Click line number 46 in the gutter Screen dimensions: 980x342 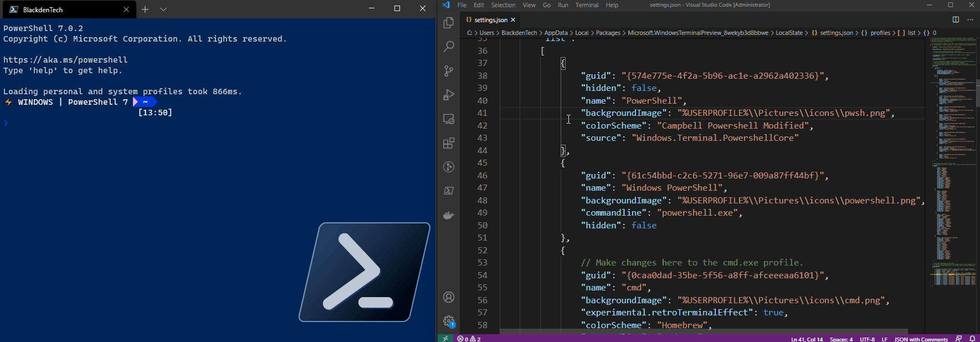pyautogui.click(x=483, y=175)
